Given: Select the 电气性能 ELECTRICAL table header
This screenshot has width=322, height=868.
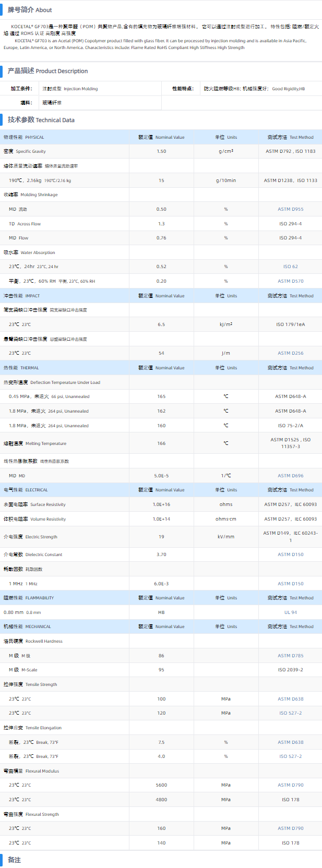Looking at the screenshot, I should [x=26, y=490].
